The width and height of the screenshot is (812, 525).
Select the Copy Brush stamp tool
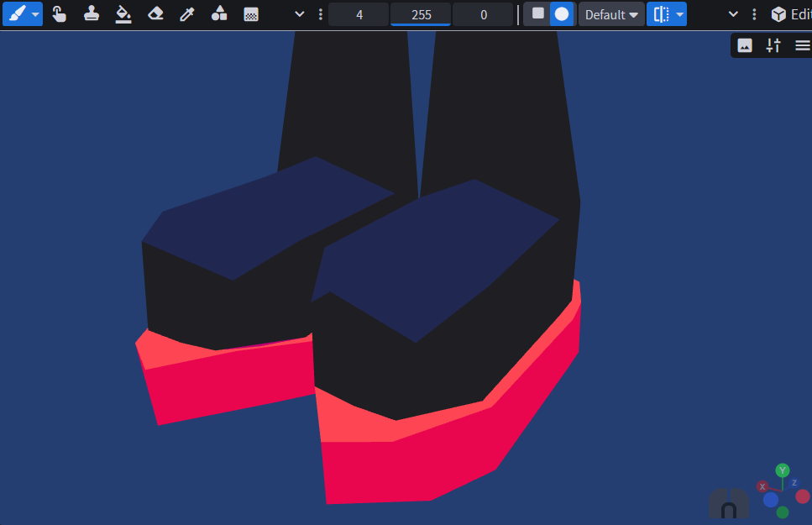click(x=92, y=14)
